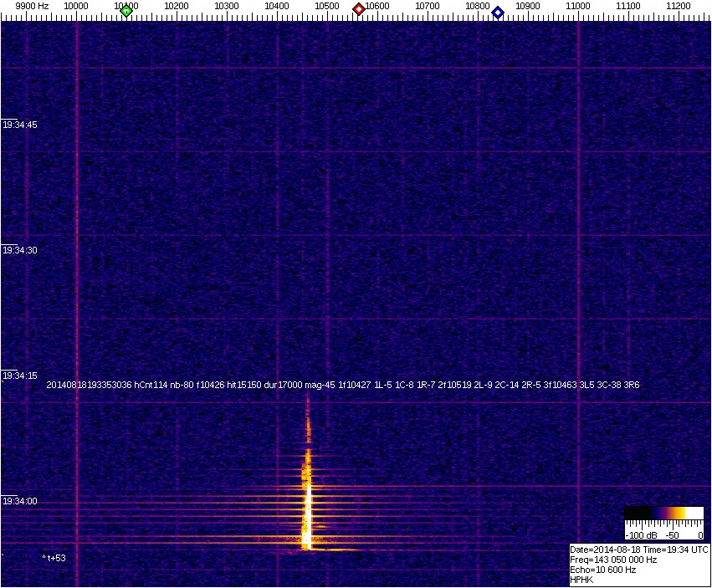
Task: Click 10000 on the frequency ruler
Action: point(76,6)
